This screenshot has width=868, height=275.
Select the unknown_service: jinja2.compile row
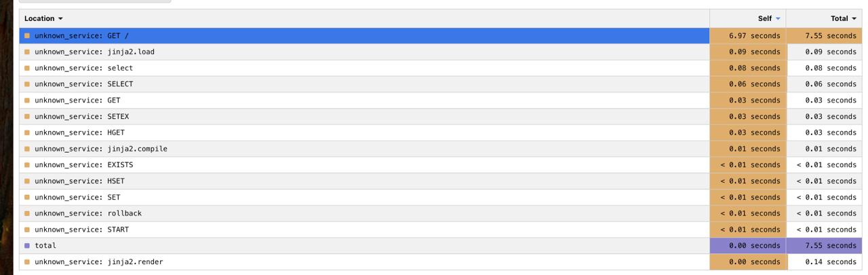(441, 149)
